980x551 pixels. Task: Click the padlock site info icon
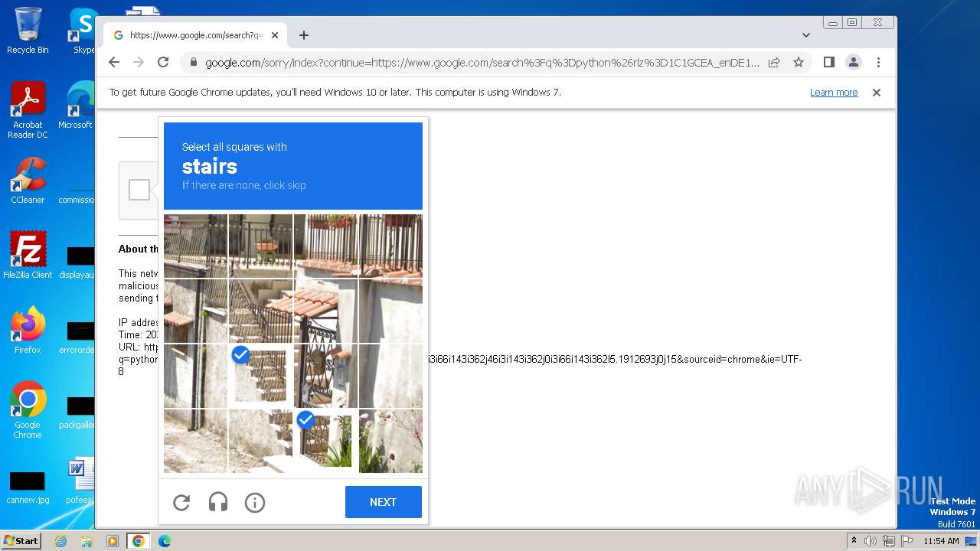[x=193, y=62]
